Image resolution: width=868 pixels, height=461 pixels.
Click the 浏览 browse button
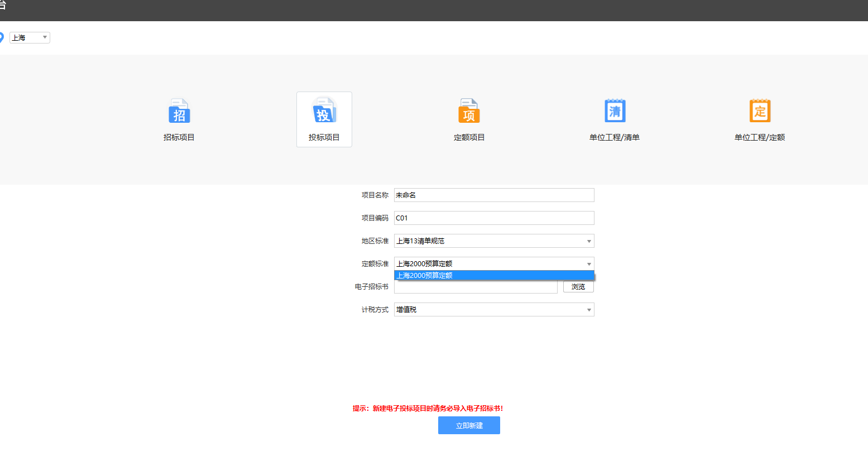(x=578, y=287)
